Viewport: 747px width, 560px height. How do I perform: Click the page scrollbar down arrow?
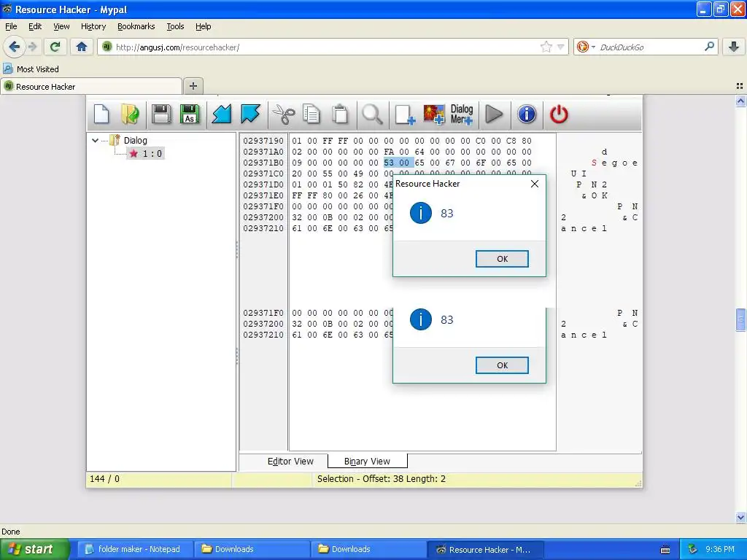(740, 517)
